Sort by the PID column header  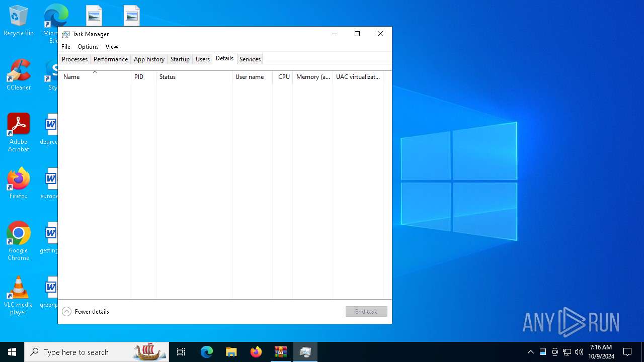tap(143, 77)
